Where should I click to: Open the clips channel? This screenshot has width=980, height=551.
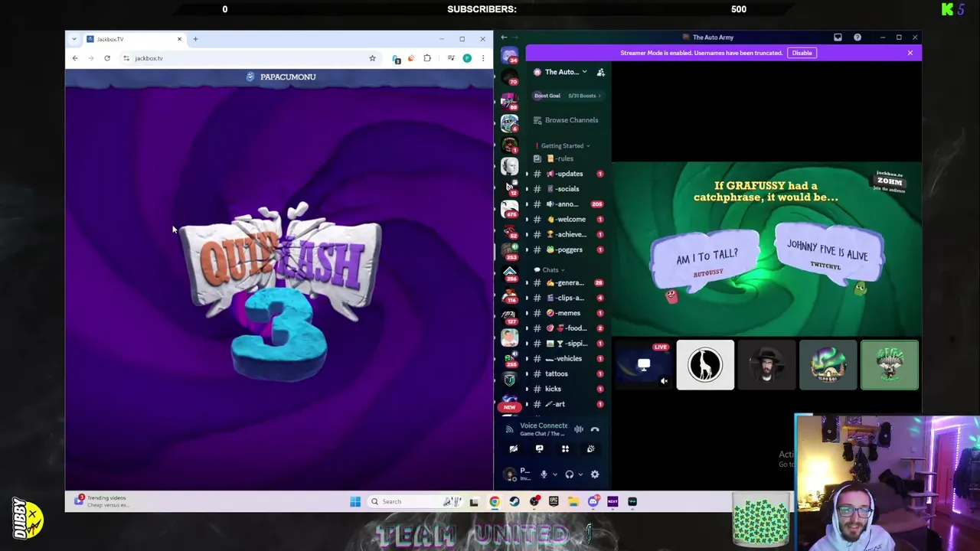(567, 298)
